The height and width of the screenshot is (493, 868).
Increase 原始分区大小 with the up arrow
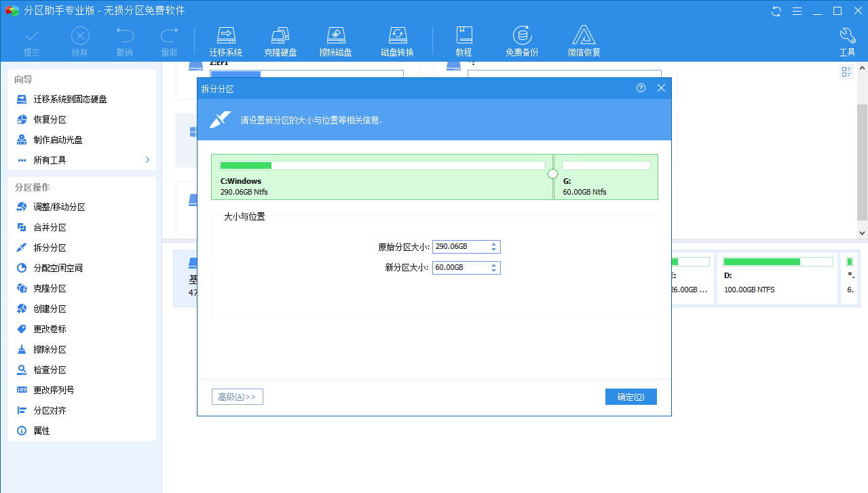coord(494,244)
